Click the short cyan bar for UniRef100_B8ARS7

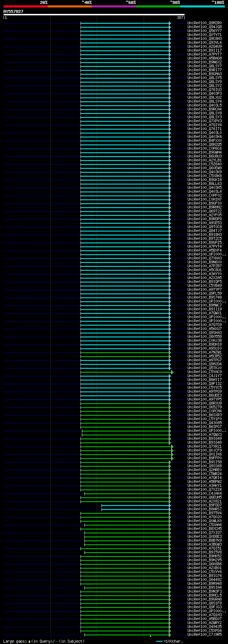136,509
